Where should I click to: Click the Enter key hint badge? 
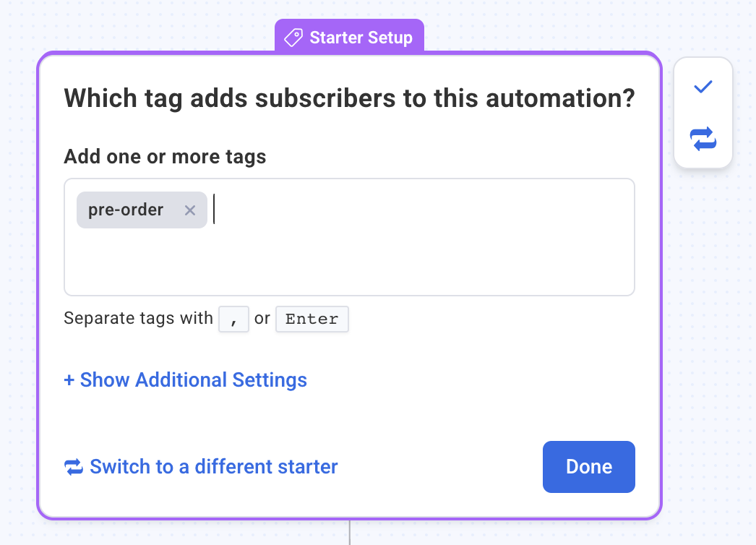[312, 319]
